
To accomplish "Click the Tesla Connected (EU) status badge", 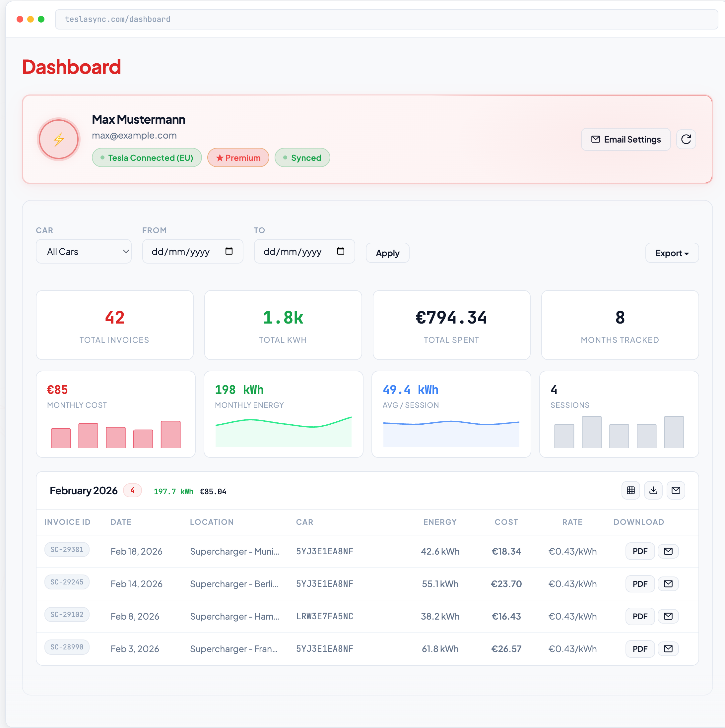I will [x=147, y=157].
